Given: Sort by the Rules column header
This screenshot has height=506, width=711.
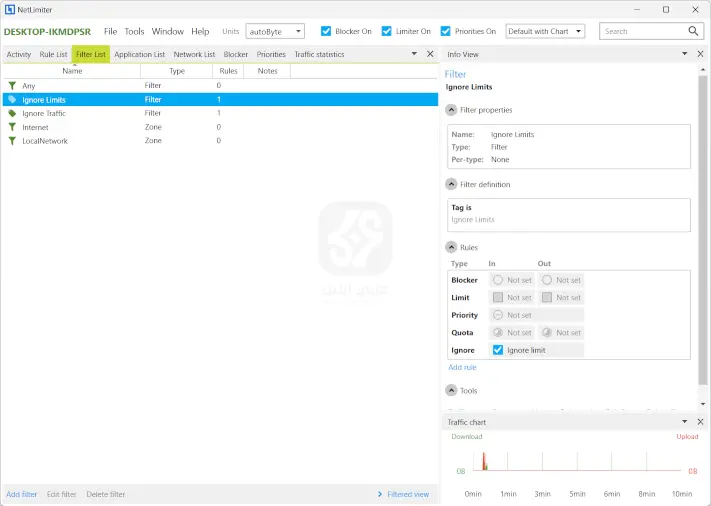Looking at the screenshot, I should [228, 71].
